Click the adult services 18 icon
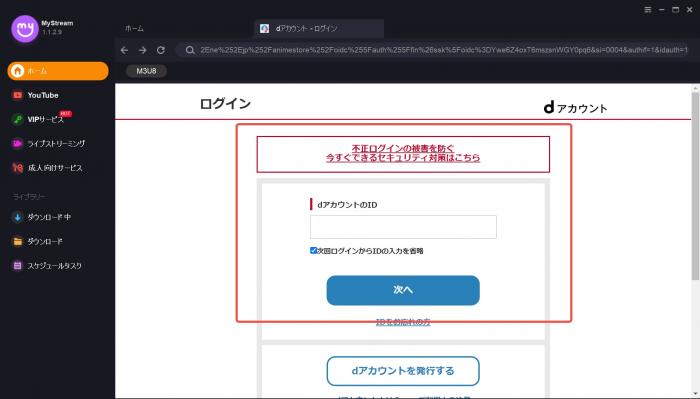 coord(17,168)
